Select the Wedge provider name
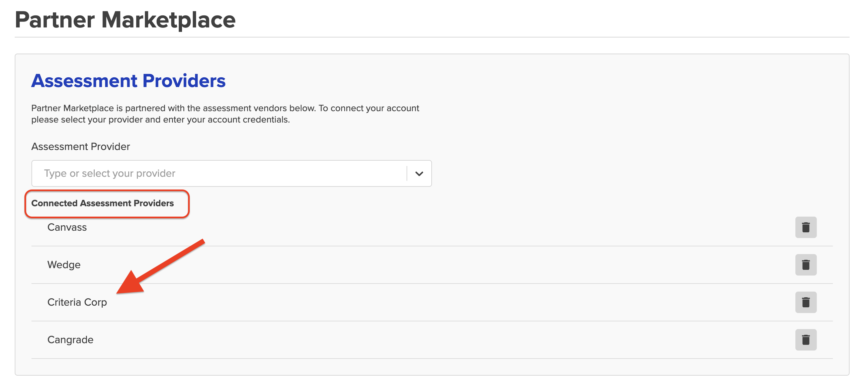868x385 pixels. tap(64, 264)
